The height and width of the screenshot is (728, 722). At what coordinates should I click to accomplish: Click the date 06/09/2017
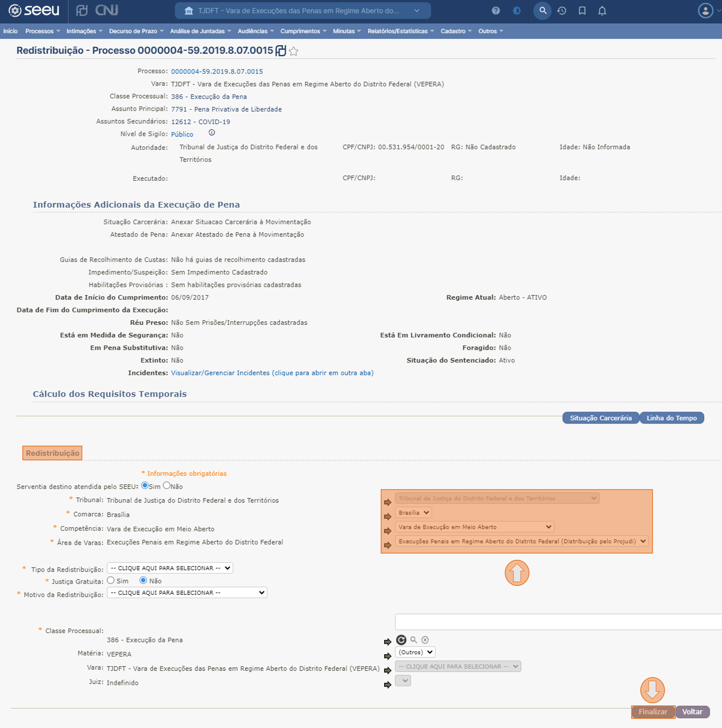pos(190,297)
